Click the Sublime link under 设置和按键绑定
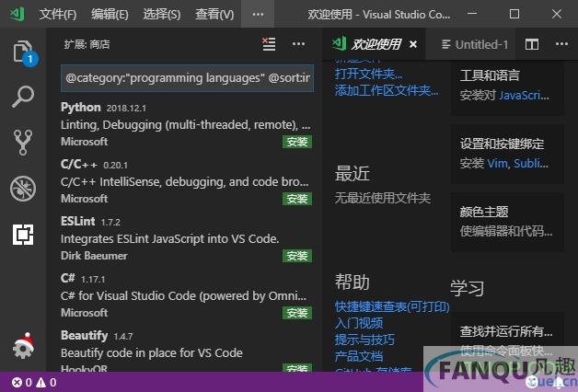 pyautogui.click(x=531, y=163)
